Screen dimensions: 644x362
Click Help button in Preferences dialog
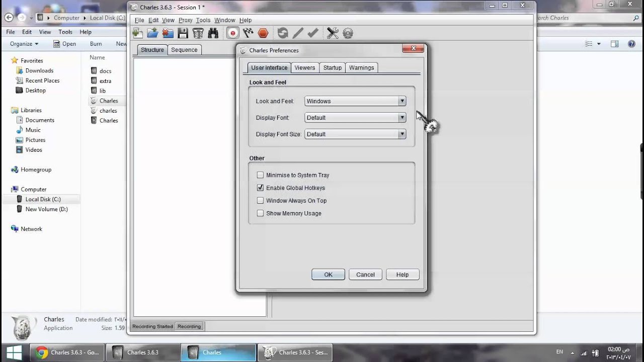403,275
